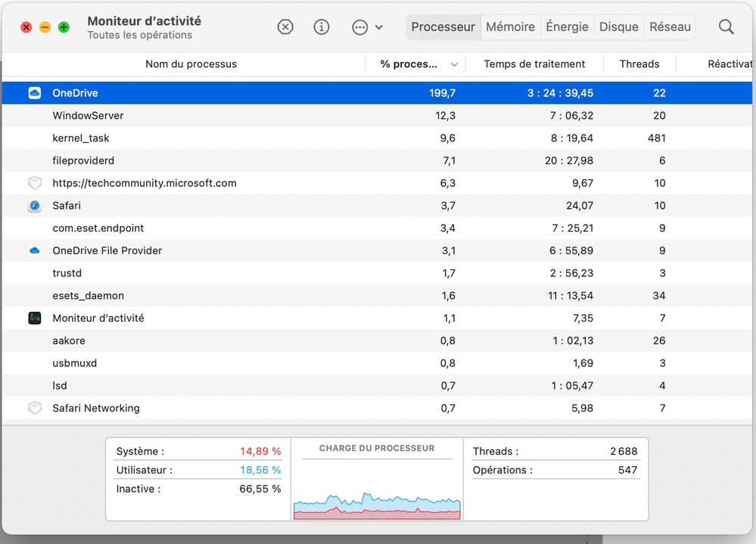Click the Inactive 66,55 % value
Viewport: 756px width, 544px height.
(x=260, y=489)
